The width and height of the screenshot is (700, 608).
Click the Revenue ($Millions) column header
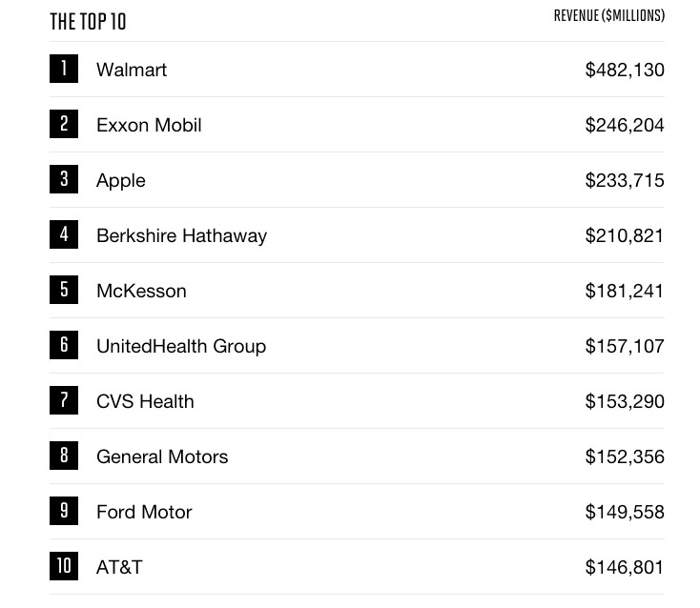pyautogui.click(x=609, y=15)
